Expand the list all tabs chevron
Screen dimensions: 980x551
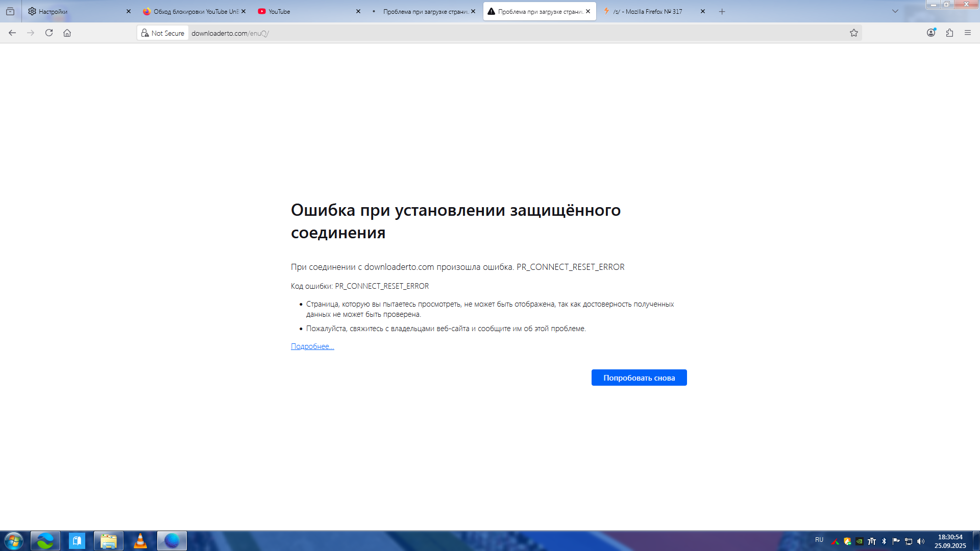(x=895, y=11)
